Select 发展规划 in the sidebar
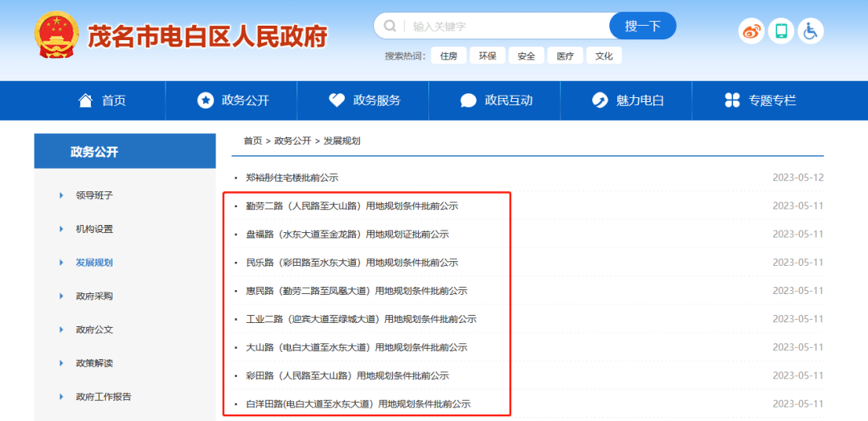Image resolution: width=868 pixels, height=421 pixels. [x=95, y=263]
